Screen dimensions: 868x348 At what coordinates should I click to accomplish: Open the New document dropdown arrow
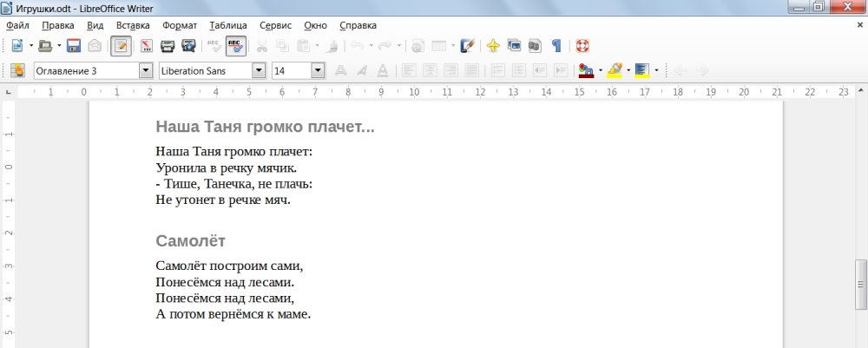(x=31, y=46)
